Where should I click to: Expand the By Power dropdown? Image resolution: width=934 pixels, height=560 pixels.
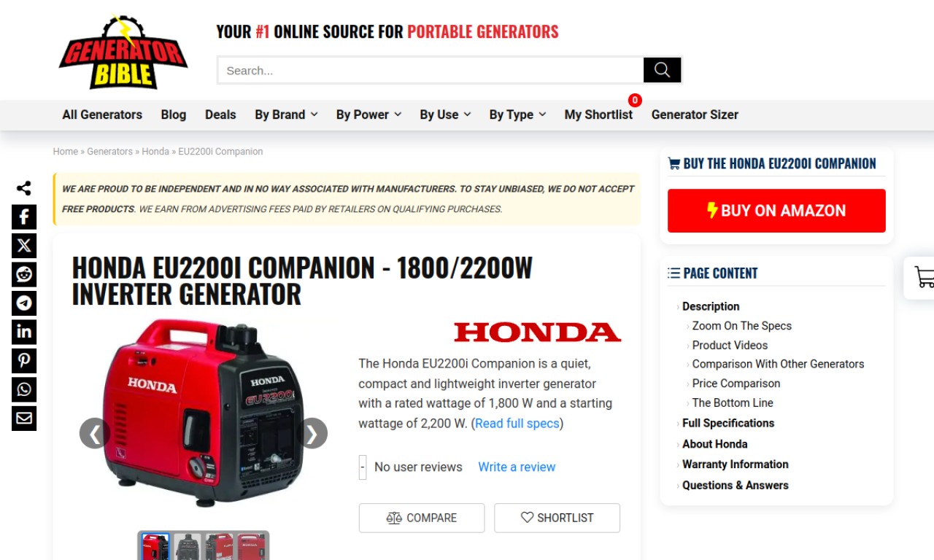(368, 114)
